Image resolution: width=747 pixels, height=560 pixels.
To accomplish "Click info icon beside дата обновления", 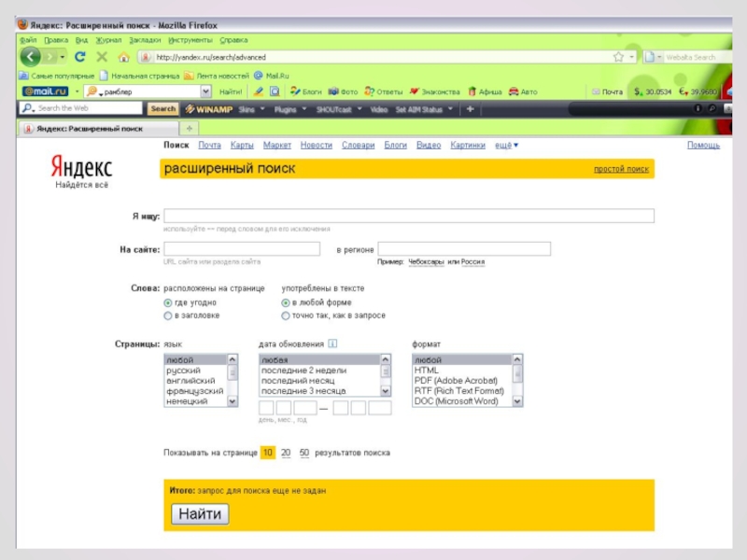I will (332, 343).
